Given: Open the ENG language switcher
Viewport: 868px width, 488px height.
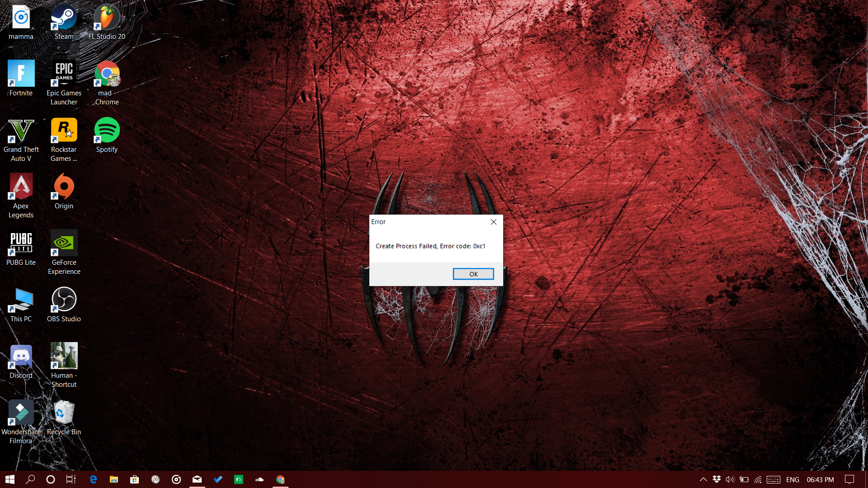Looking at the screenshot, I should tap(793, 479).
